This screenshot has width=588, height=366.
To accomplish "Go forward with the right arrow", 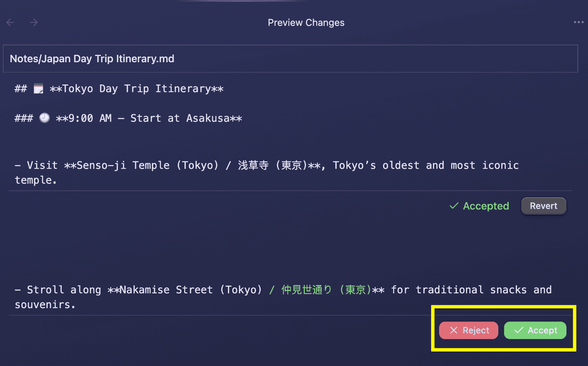I will point(33,23).
